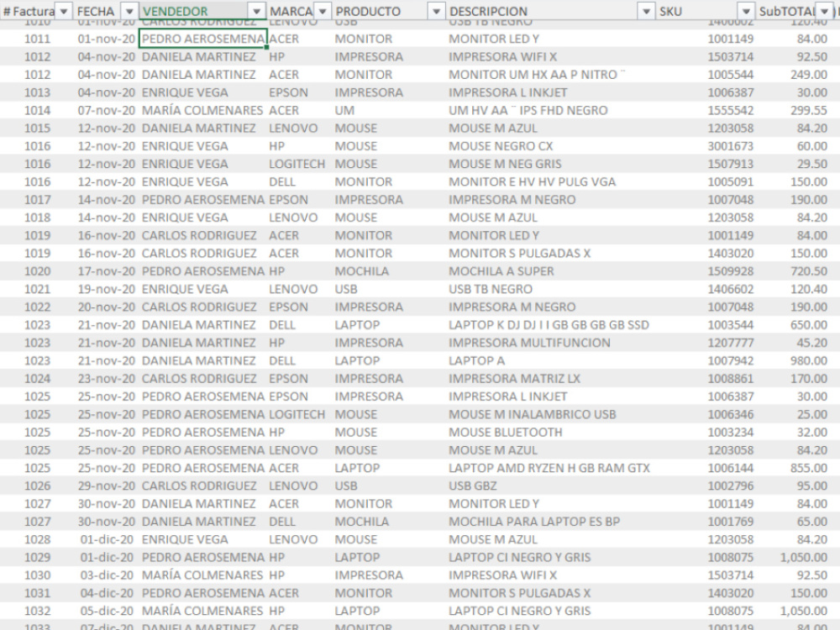Select SKU 1555542 cell
840x630 pixels.
tap(730, 110)
